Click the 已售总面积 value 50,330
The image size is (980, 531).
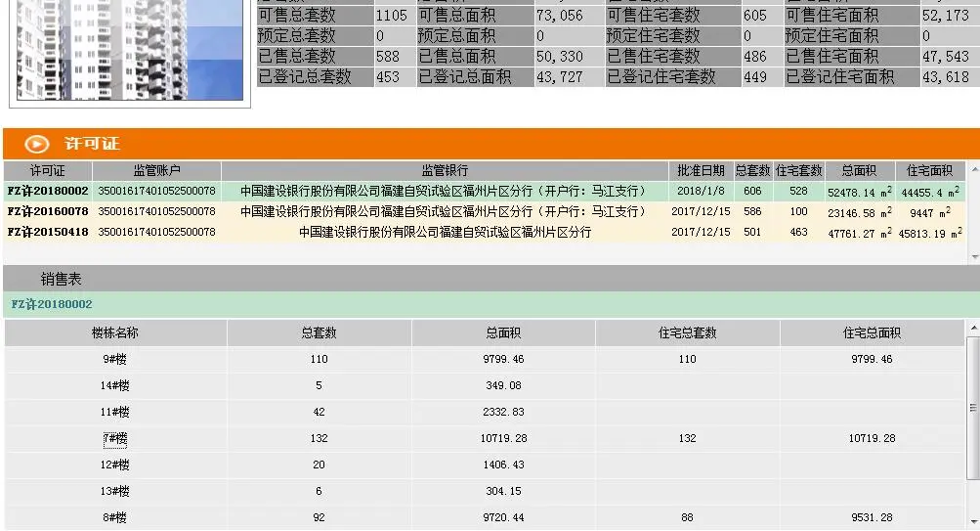point(560,57)
